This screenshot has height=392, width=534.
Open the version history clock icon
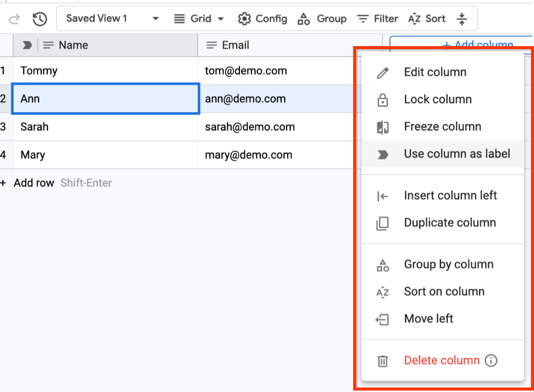coord(39,18)
